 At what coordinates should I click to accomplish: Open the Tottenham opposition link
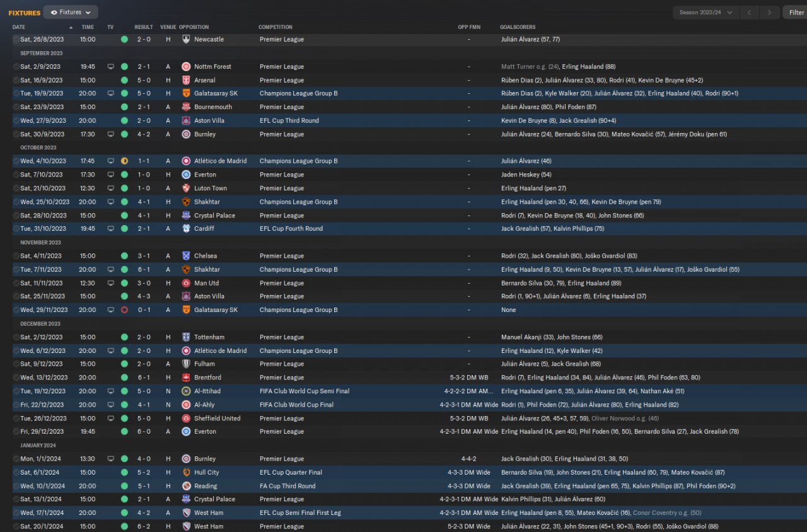click(209, 337)
